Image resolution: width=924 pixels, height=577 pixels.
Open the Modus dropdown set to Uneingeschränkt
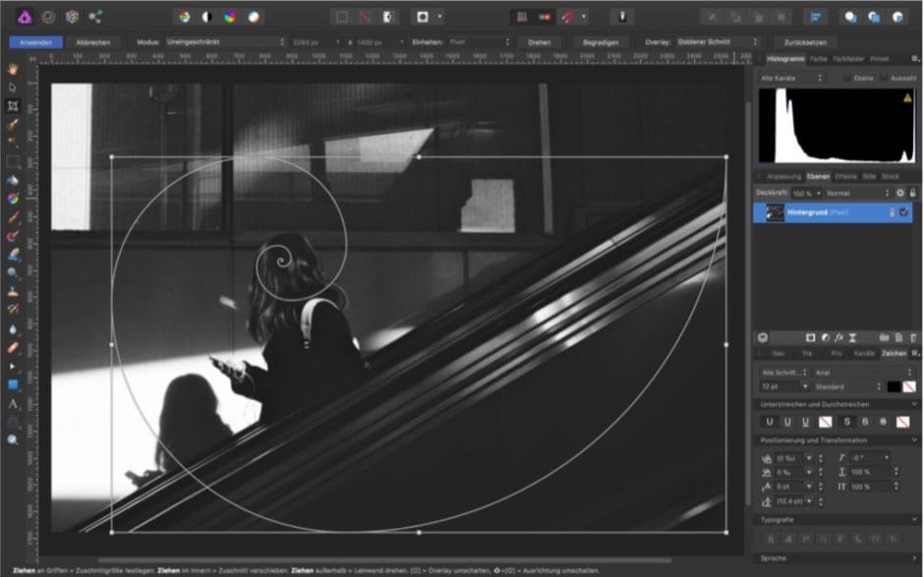point(225,42)
